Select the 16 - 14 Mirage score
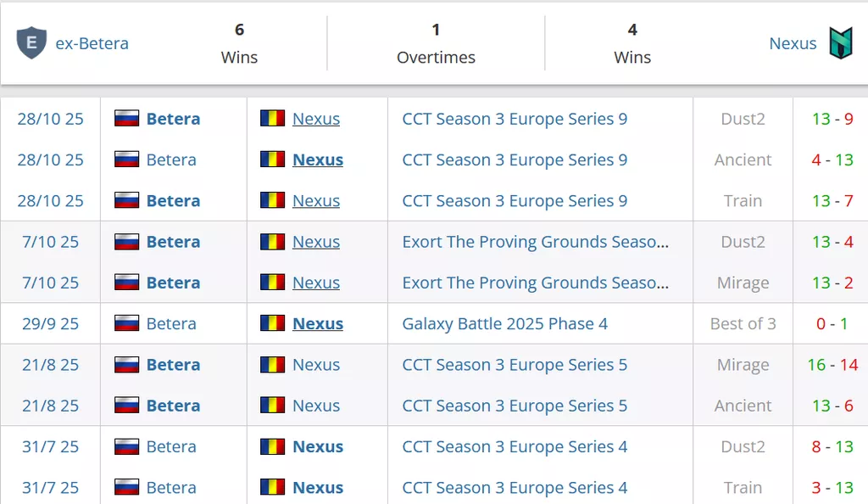 pos(832,365)
